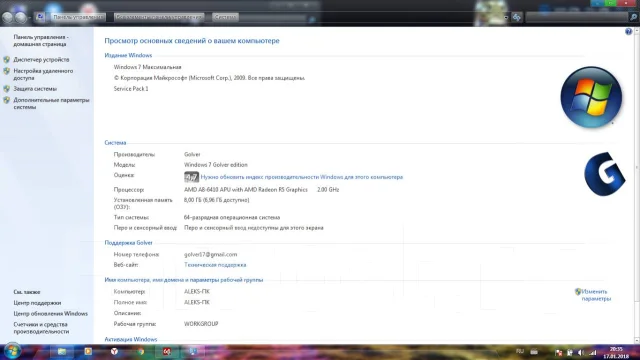Click shield icon beside Изменить параметры
The height and width of the screenshot is (360, 640).
pos(578,291)
